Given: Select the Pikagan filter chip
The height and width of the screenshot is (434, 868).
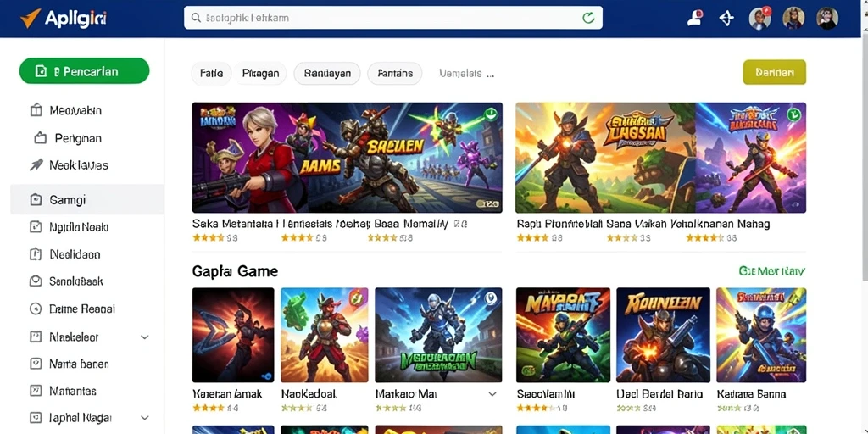Looking at the screenshot, I should [260, 73].
